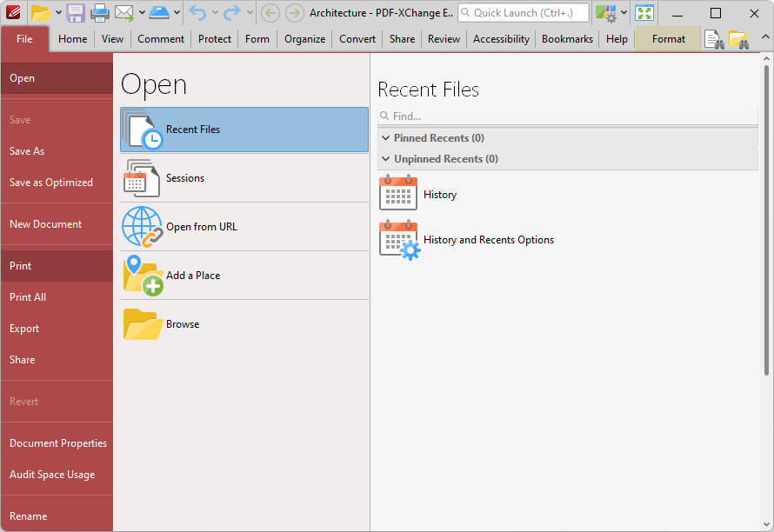Switch to the Home tab
The image size is (774, 532).
[72, 39]
